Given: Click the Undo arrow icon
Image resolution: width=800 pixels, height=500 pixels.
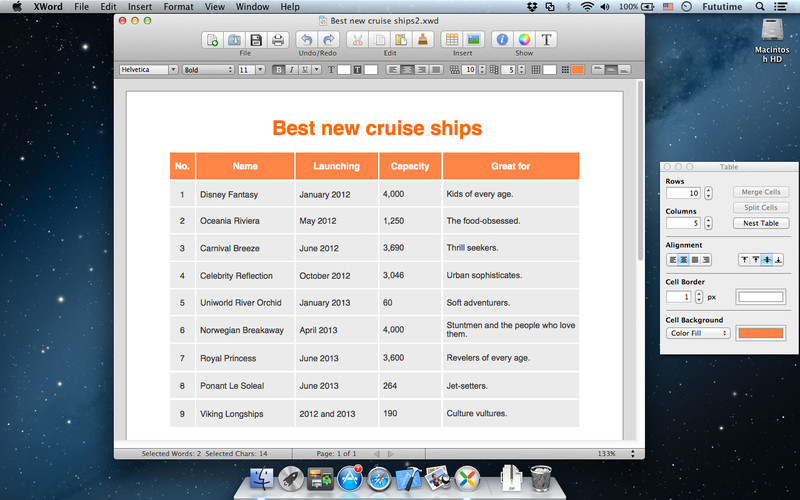Looking at the screenshot, I should [x=306, y=40].
